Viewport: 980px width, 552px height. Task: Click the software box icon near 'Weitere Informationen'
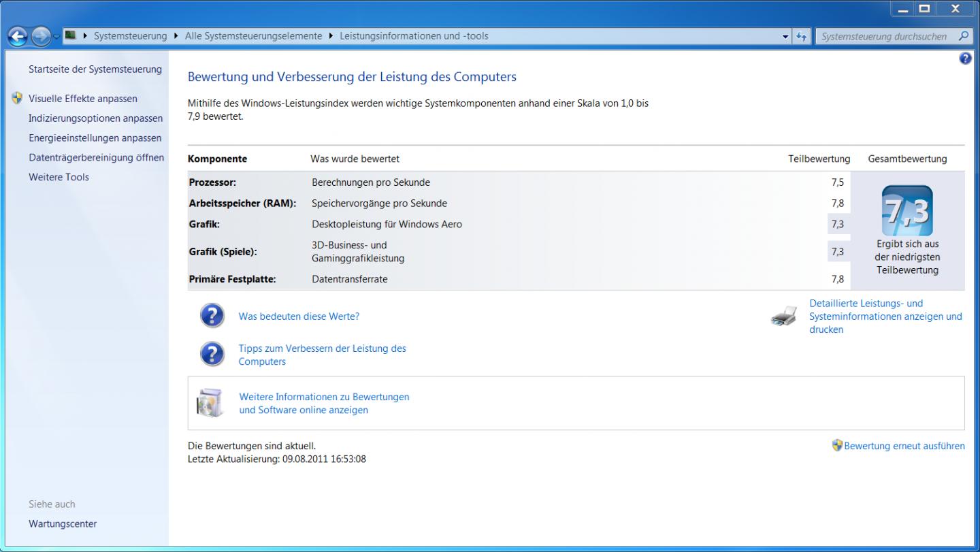pyautogui.click(x=209, y=403)
